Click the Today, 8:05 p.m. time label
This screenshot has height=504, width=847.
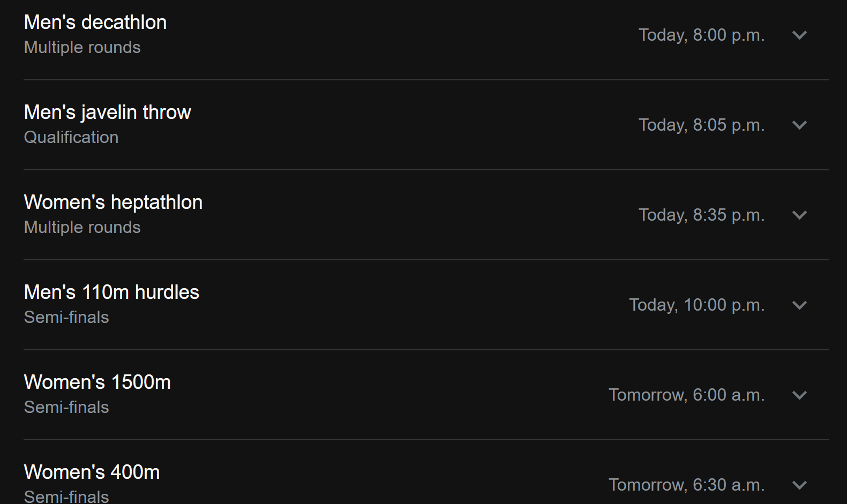[701, 125]
